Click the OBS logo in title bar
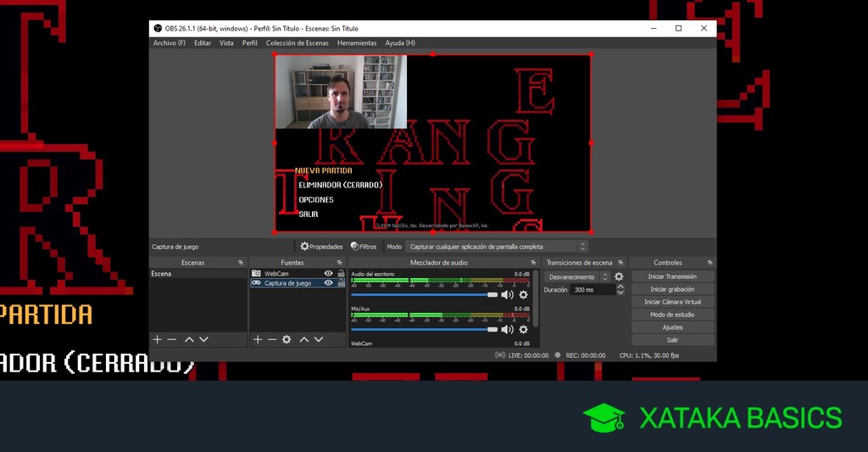 point(158,28)
